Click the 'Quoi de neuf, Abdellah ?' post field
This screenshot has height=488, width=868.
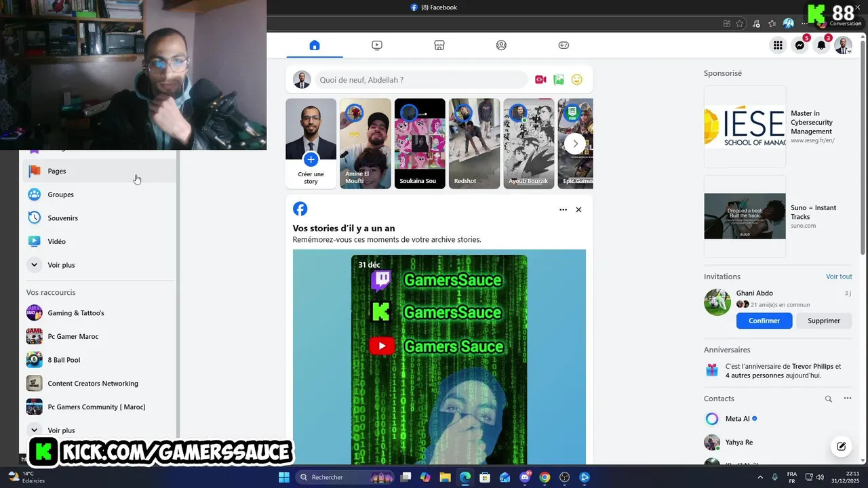click(421, 80)
